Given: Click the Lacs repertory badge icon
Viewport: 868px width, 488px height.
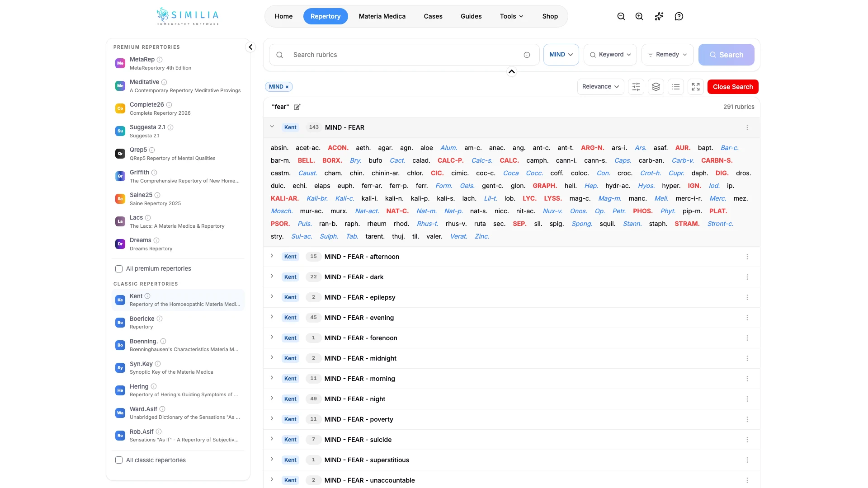Looking at the screenshot, I should [120, 221].
